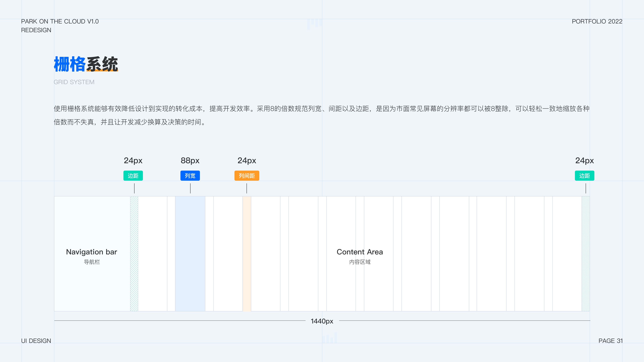This screenshot has width=644, height=362.
Task: Click the Content Area label
Action: pyautogui.click(x=360, y=252)
